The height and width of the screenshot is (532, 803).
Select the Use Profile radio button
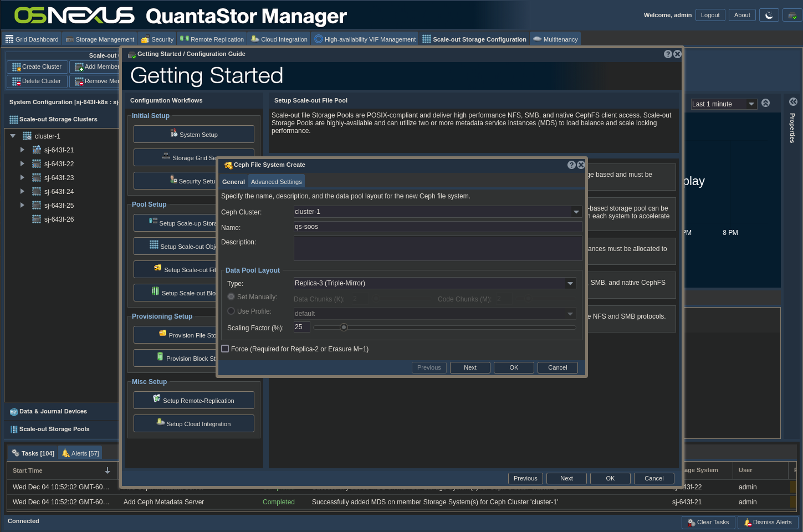[231, 311]
